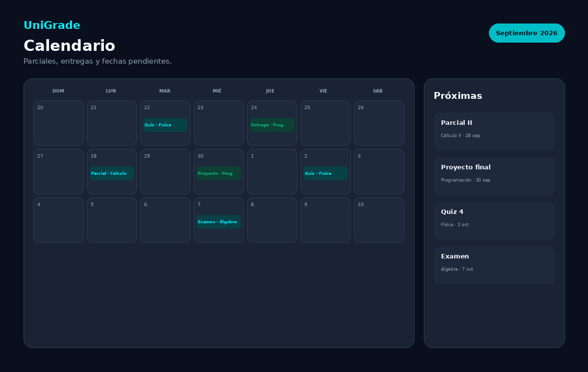The image size is (588, 372).
Task: Select the Parcial II upcoming card
Action: point(494,132)
